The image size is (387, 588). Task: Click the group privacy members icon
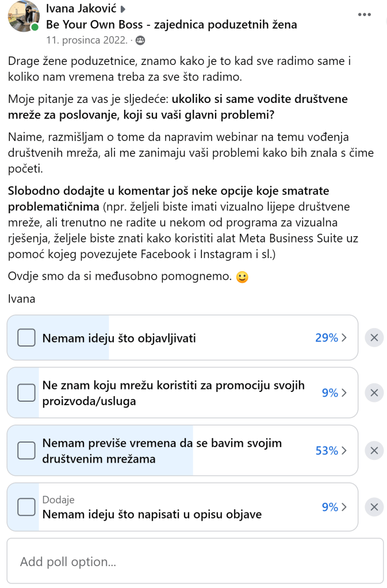[x=140, y=40]
